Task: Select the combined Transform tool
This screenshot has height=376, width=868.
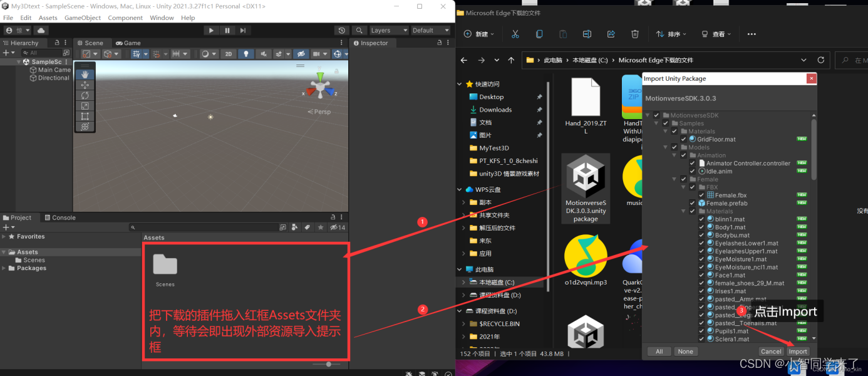Action: click(x=85, y=127)
